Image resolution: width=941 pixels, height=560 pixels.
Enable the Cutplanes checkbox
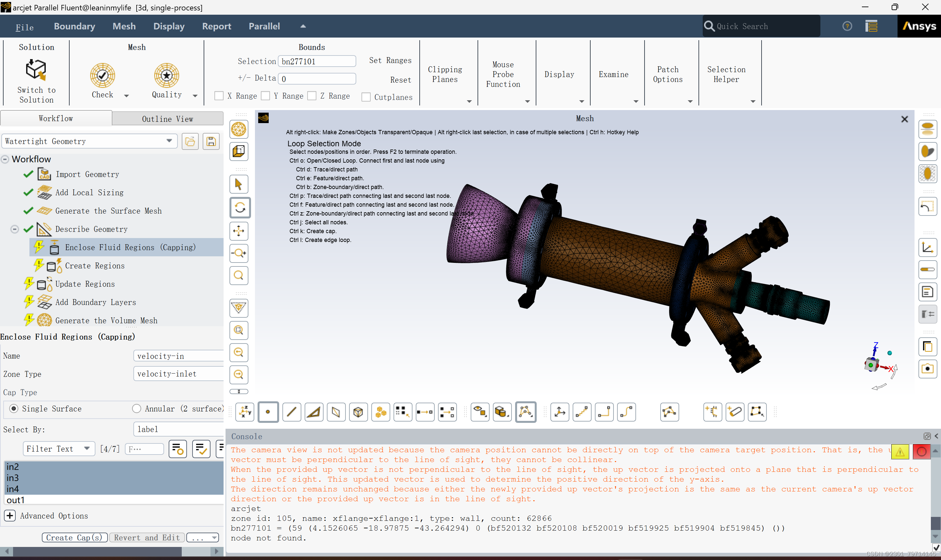(x=366, y=97)
